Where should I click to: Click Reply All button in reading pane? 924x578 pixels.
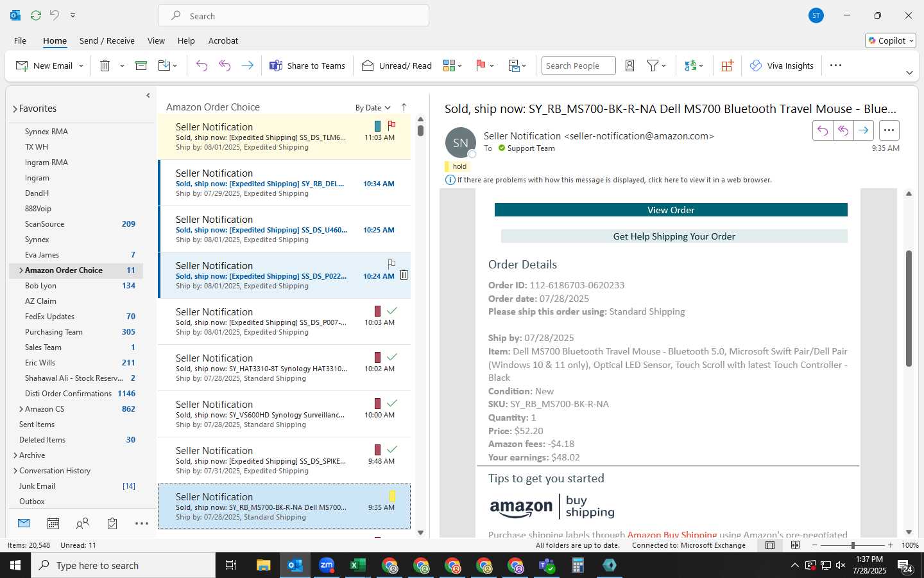point(843,130)
